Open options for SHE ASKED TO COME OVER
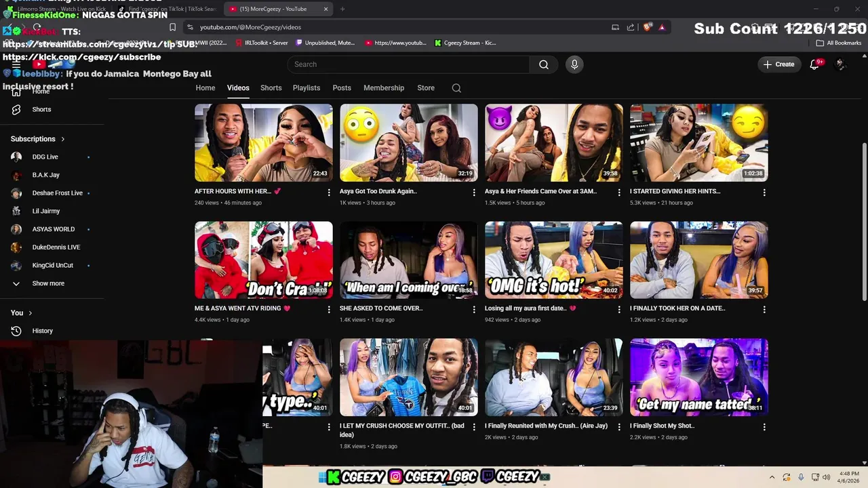The image size is (868, 488). 474,309
